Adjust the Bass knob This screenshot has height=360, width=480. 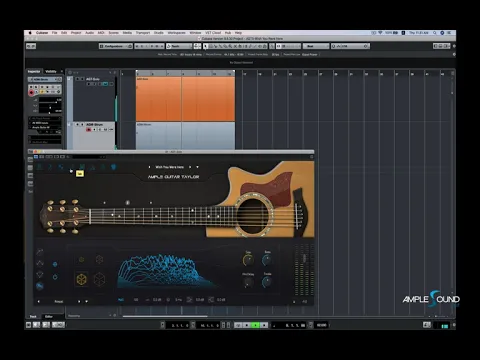[x=267, y=260]
